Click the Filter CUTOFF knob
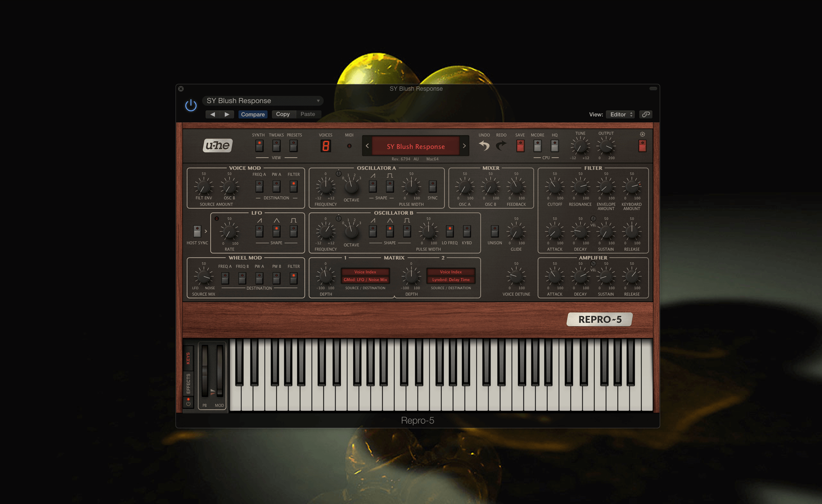 click(554, 187)
